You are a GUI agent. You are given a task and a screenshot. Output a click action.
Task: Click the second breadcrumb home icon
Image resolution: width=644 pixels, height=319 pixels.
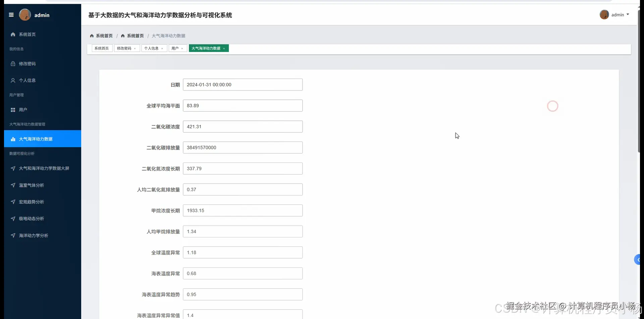(123, 36)
